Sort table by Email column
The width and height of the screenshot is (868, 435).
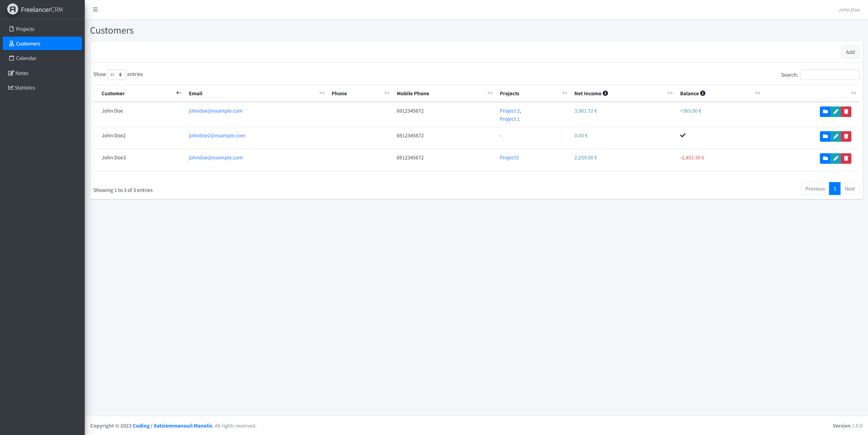(x=196, y=94)
